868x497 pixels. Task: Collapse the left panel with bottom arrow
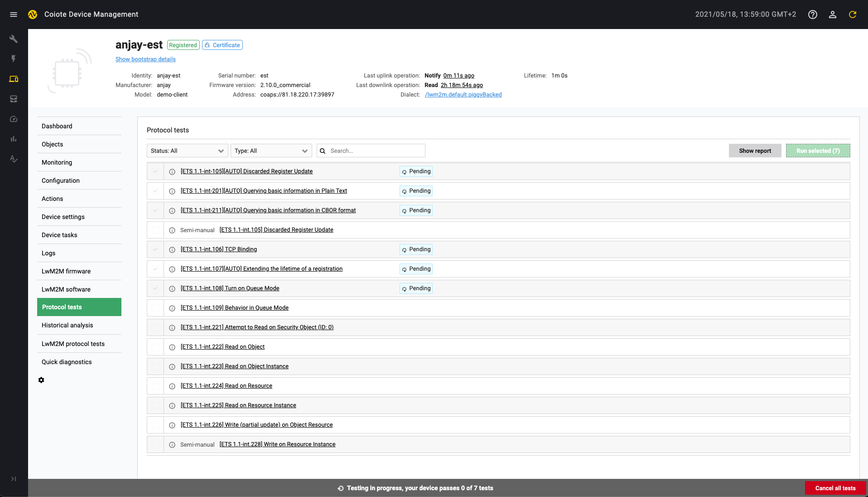pos(14,479)
